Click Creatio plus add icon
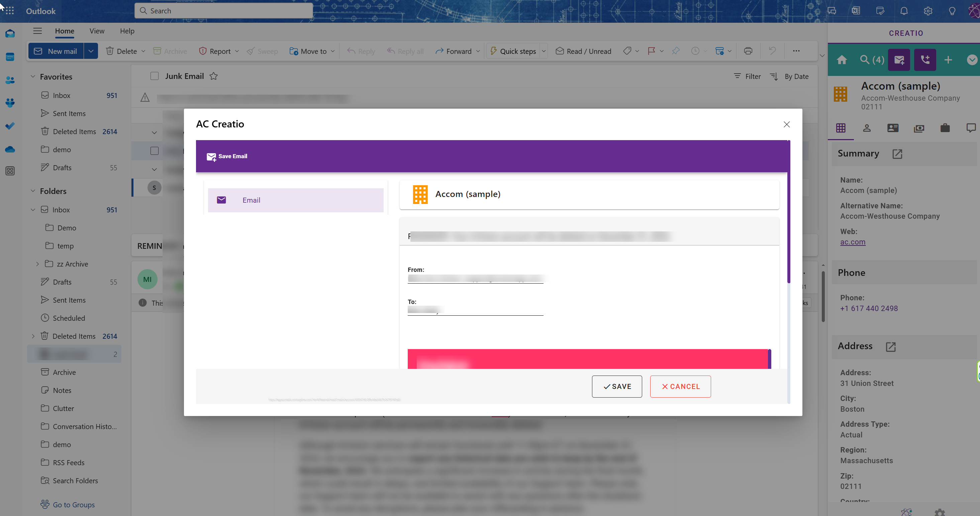Viewport: 980px width, 516px height. (x=949, y=60)
